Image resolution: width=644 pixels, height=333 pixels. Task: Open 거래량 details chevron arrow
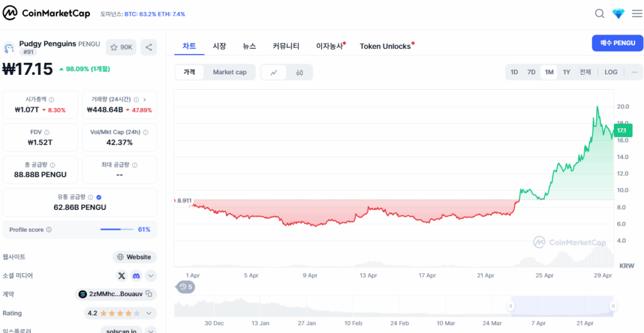click(145, 99)
